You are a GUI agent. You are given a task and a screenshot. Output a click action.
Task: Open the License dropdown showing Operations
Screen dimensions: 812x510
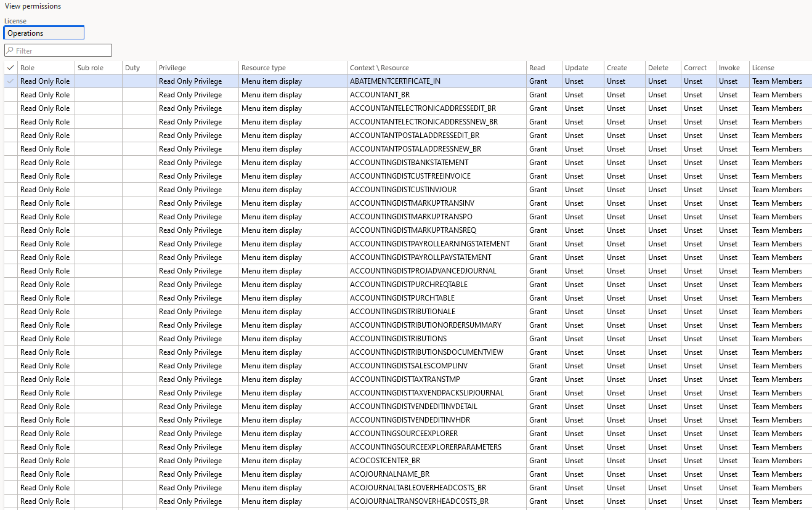point(44,33)
